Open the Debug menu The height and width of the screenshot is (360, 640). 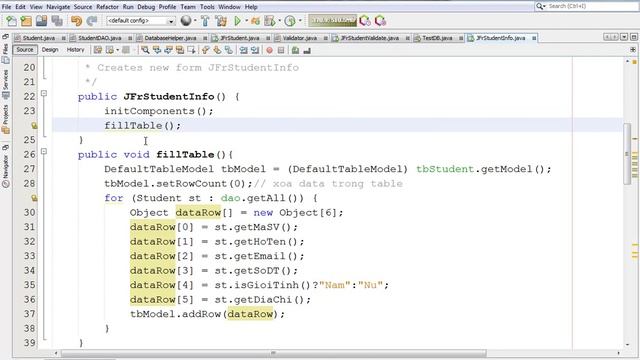(x=146, y=7)
